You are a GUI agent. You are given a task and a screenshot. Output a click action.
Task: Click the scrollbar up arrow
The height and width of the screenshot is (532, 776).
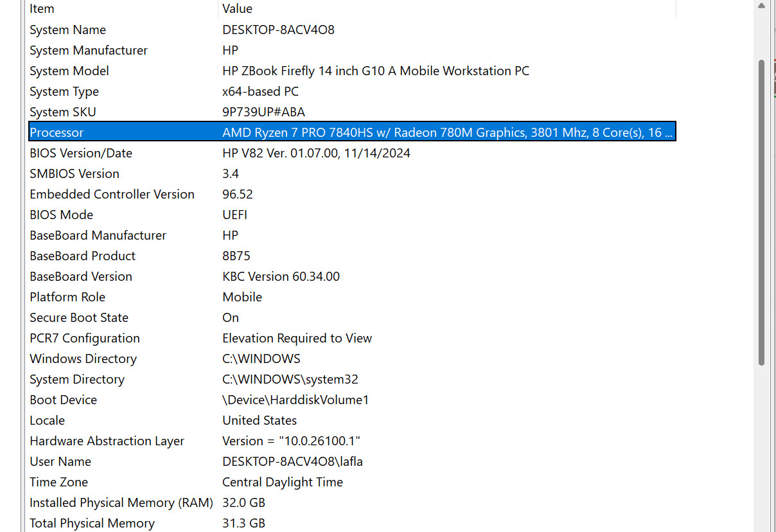click(762, 6)
